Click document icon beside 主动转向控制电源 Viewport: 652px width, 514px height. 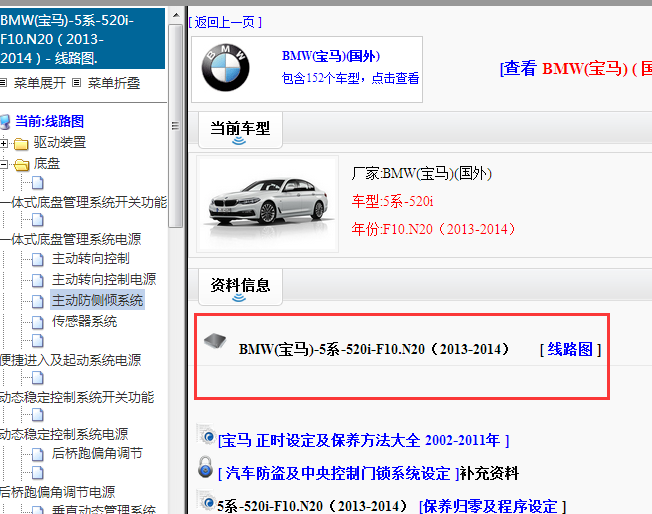pos(37,280)
